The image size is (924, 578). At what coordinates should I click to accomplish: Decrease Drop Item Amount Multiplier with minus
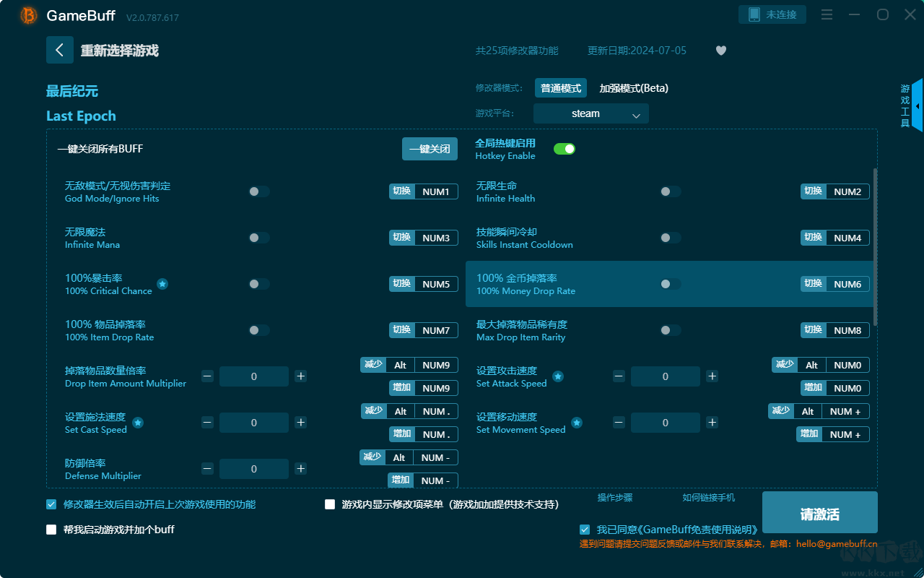click(207, 376)
